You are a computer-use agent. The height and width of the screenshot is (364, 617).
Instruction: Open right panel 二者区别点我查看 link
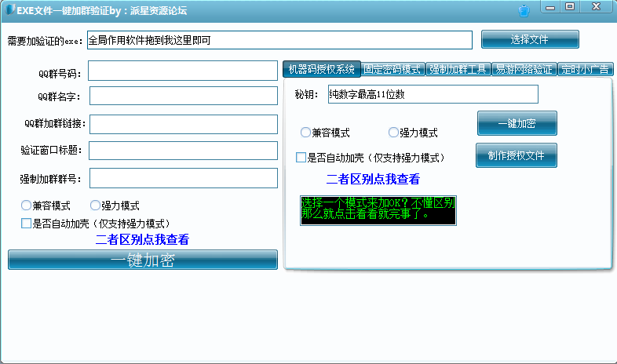(x=373, y=179)
